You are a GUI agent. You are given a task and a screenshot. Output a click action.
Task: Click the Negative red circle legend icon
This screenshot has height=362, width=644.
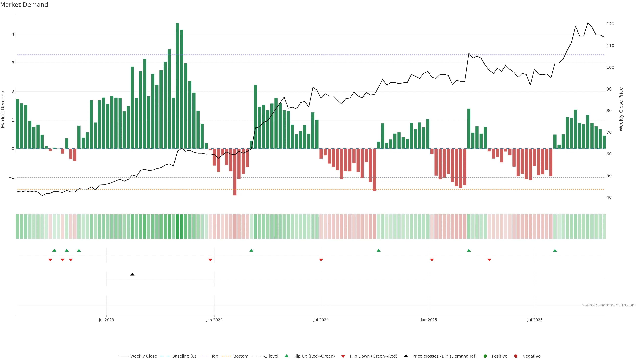(x=516, y=356)
